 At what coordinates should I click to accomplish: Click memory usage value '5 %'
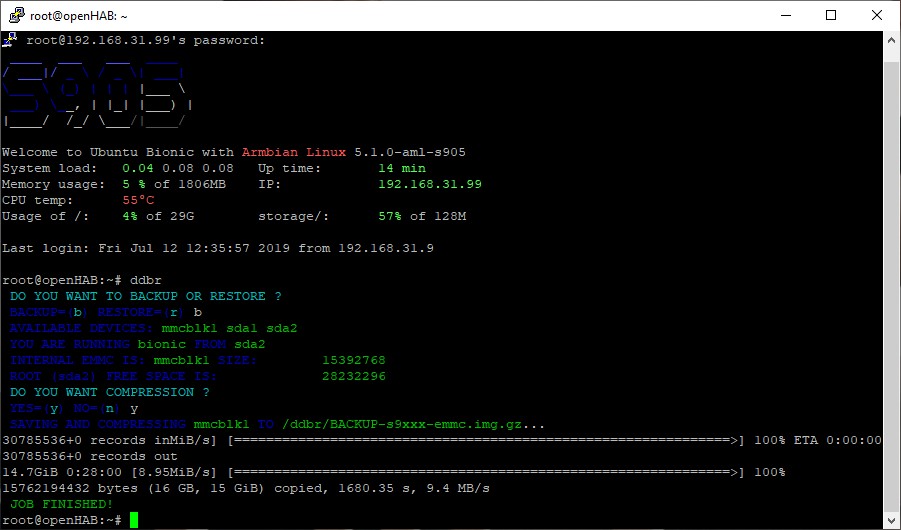coord(134,185)
